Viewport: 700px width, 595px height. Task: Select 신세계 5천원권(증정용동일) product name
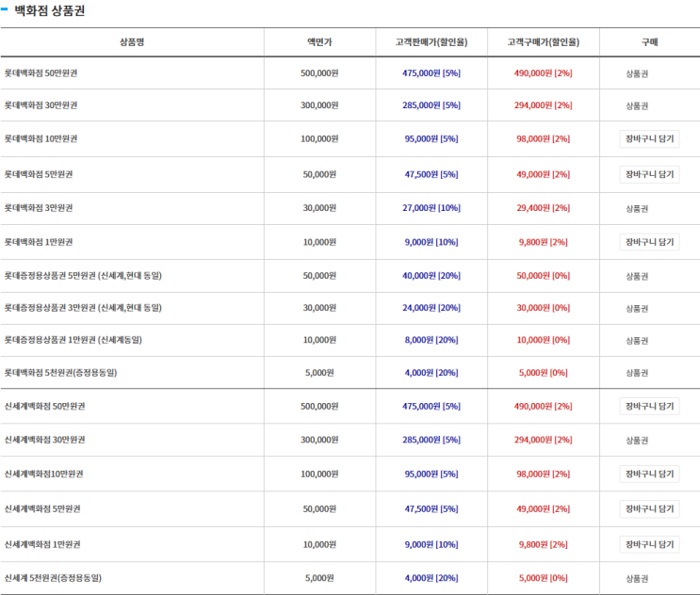[x=53, y=578]
